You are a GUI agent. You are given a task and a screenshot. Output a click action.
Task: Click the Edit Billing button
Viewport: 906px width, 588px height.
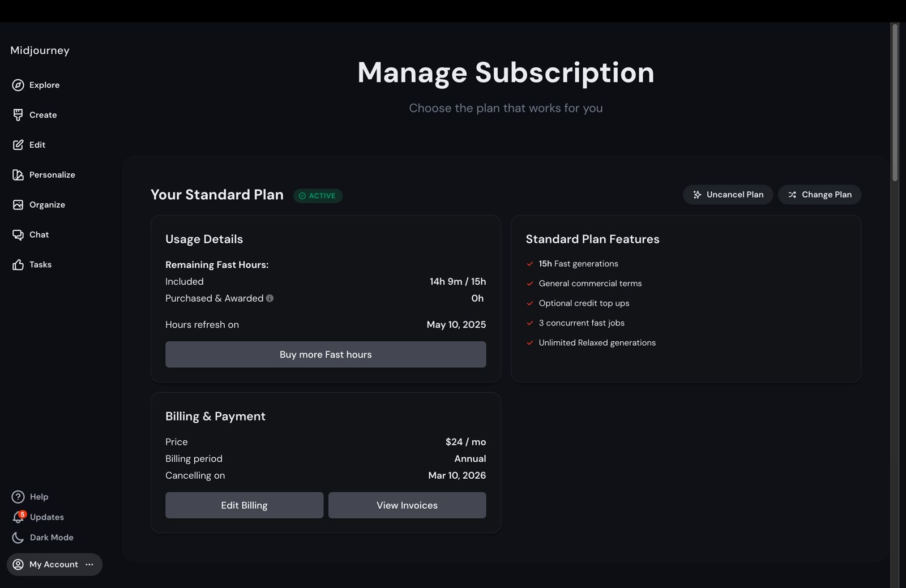[x=244, y=505]
